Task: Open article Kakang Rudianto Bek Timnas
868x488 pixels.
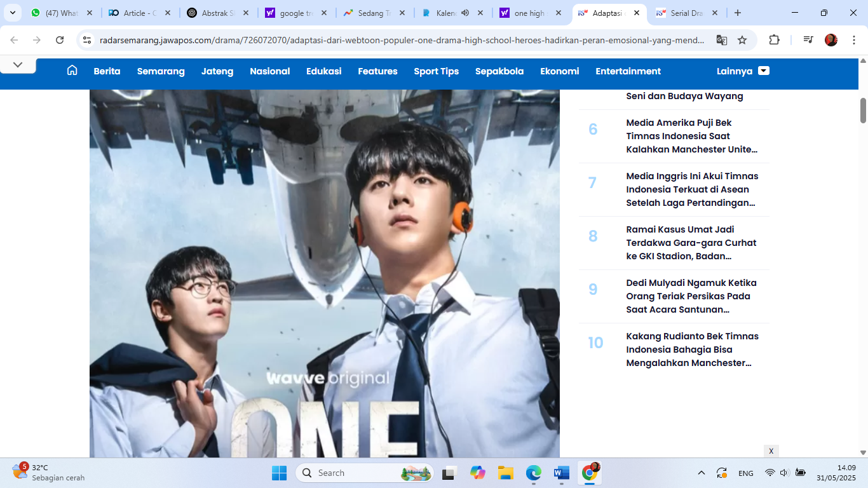Action: 693,349
